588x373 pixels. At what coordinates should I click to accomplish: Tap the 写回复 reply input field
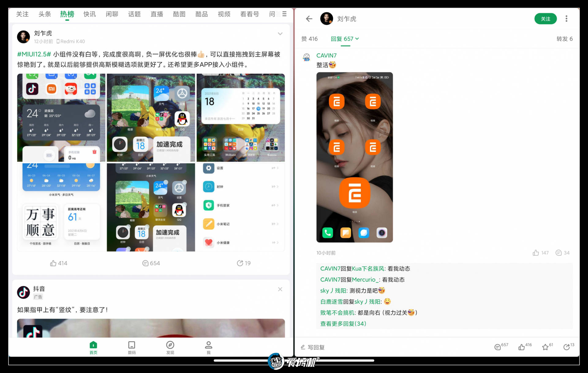point(312,347)
